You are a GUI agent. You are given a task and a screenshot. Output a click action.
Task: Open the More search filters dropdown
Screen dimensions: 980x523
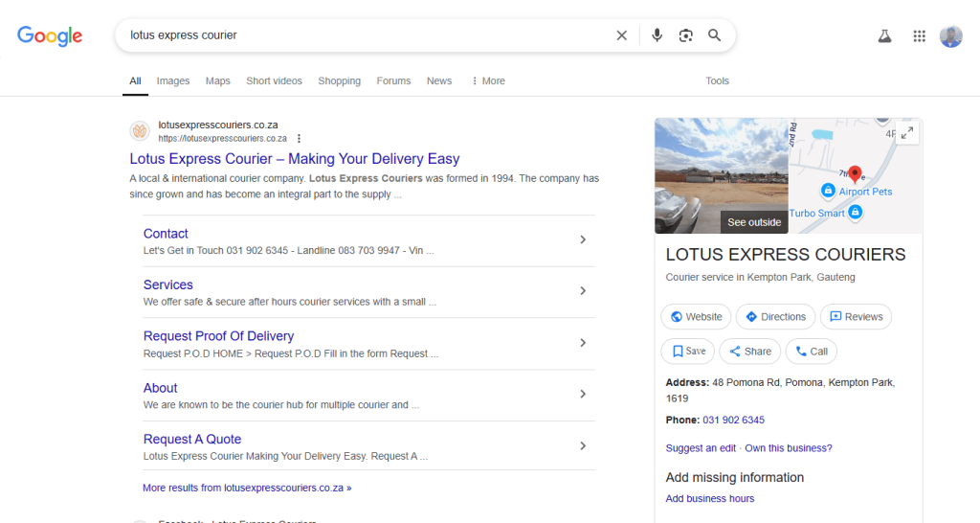point(488,80)
